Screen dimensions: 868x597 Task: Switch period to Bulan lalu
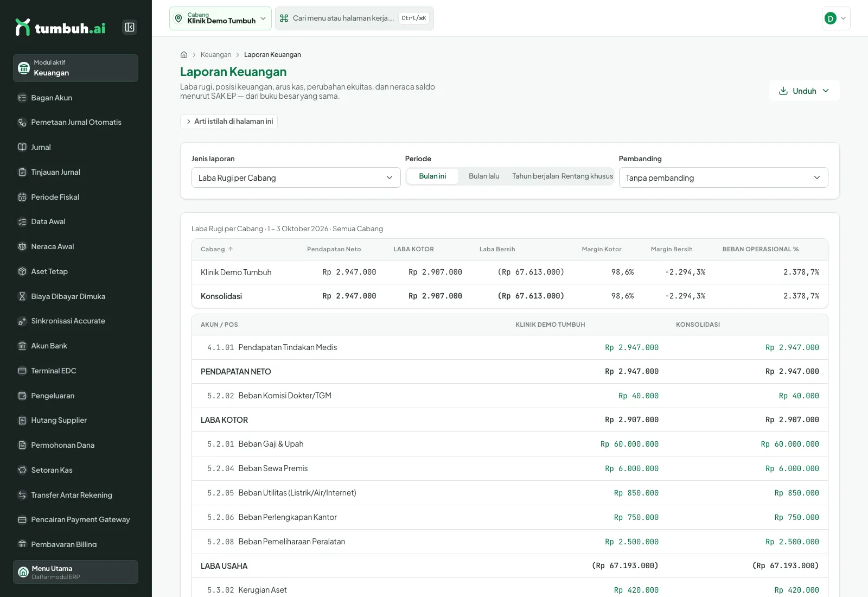pos(484,176)
